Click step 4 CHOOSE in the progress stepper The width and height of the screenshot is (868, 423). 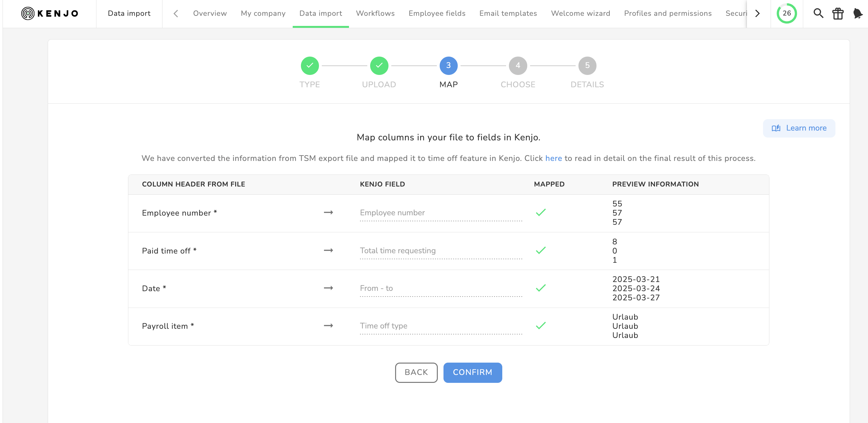(x=517, y=65)
